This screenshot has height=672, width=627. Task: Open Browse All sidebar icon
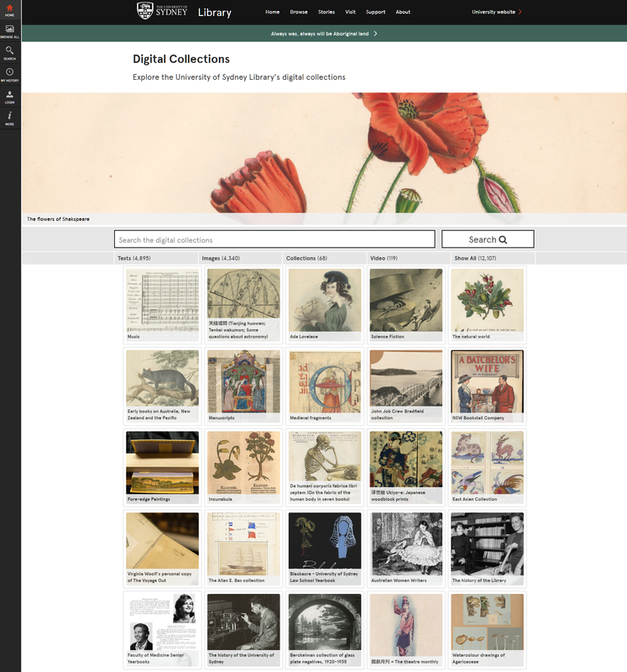(x=10, y=32)
